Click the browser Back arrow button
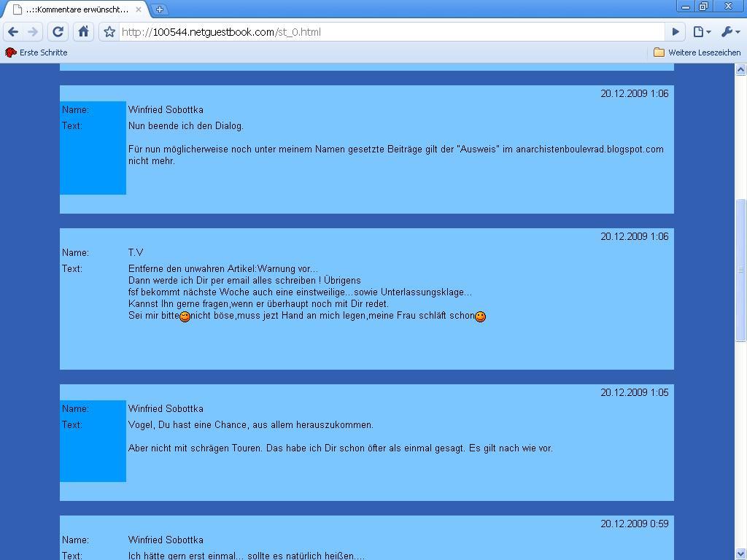 click(13, 31)
